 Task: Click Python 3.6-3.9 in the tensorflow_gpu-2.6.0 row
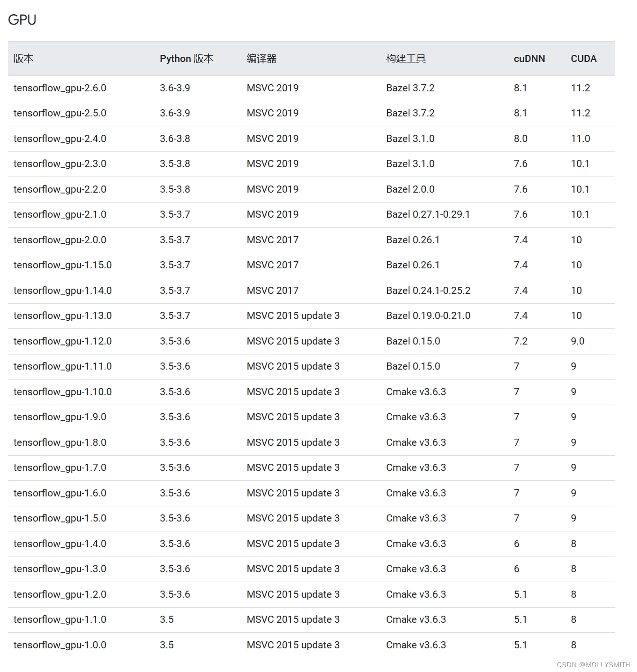pyautogui.click(x=175, y=88)
